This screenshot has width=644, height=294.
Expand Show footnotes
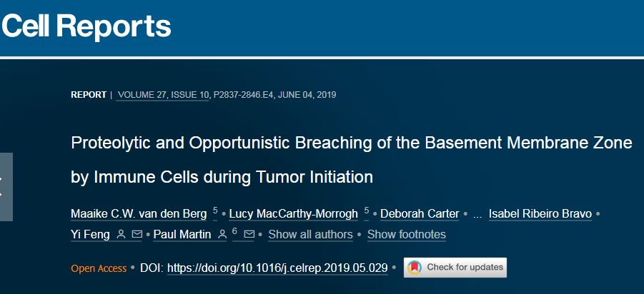coord(406,235)
